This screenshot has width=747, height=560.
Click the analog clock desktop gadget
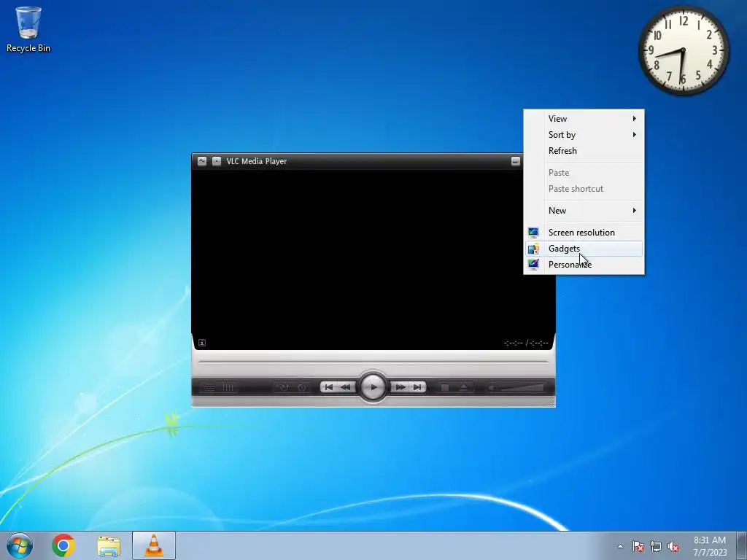(x=683, y=50)
